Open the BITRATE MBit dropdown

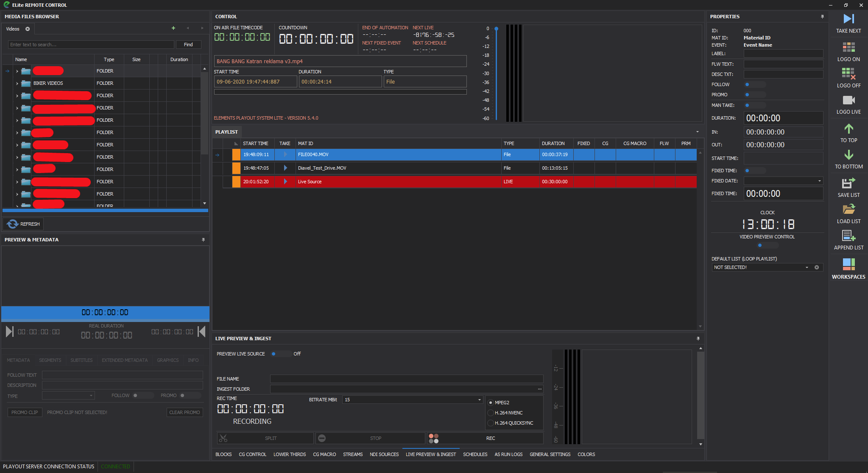tap(480, 400)
